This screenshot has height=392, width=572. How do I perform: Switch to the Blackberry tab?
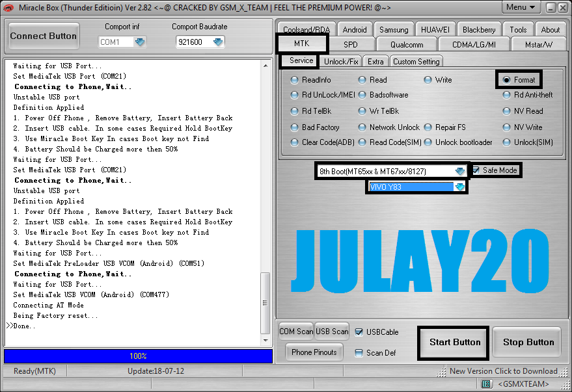pyautogui.click(x=479, y=29)
